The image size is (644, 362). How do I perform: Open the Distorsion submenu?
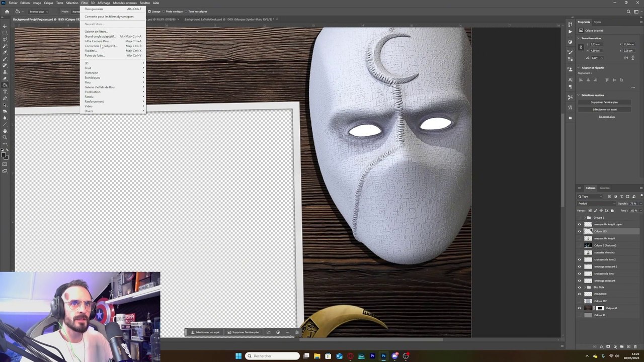coord(113,73)
